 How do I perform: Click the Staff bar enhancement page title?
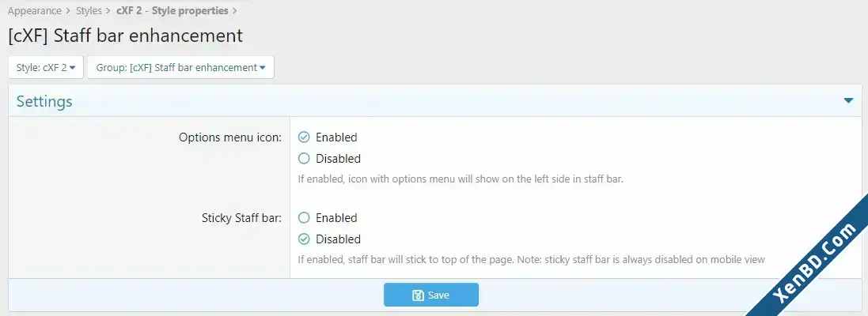[125, 36]
